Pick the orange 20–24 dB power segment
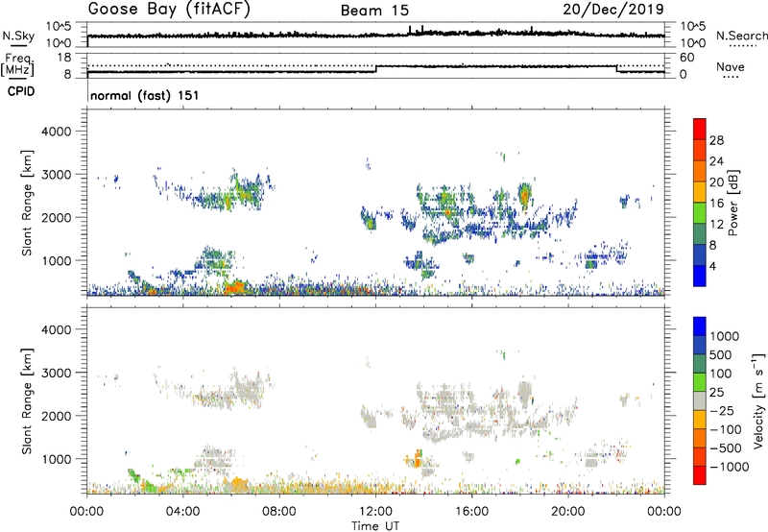 [x=700, y=171]
